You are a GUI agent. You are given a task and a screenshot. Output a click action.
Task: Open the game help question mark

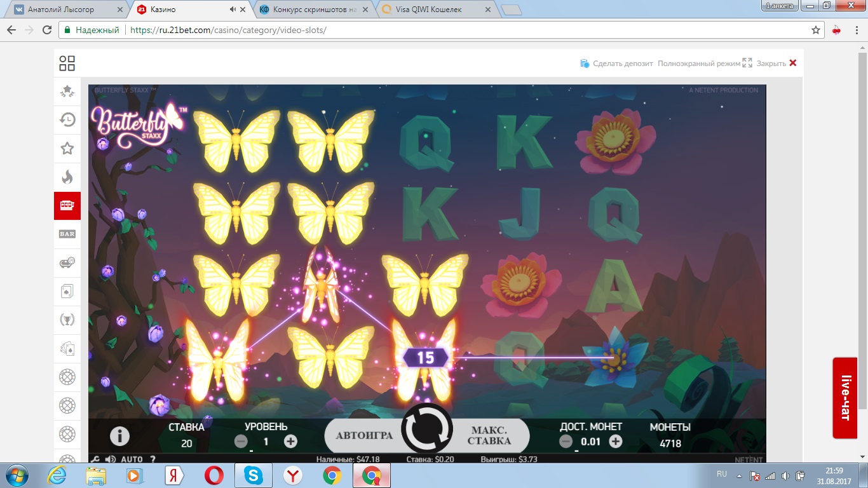[153, 459]
